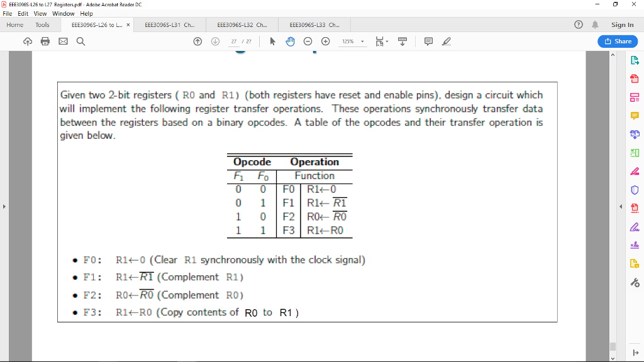Open the email attachment icon in toolbar
The width and height of the screenshot is (644, 362).
[62, 41]
